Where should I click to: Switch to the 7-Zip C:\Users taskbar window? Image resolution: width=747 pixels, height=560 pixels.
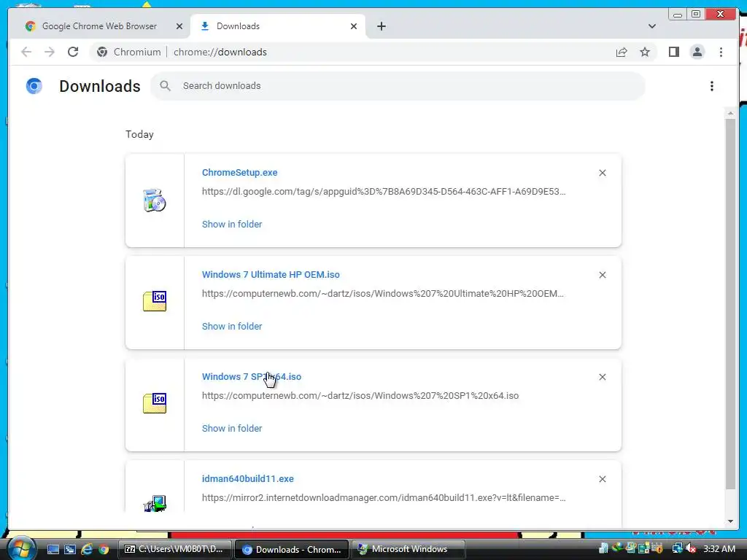point(174,549)
